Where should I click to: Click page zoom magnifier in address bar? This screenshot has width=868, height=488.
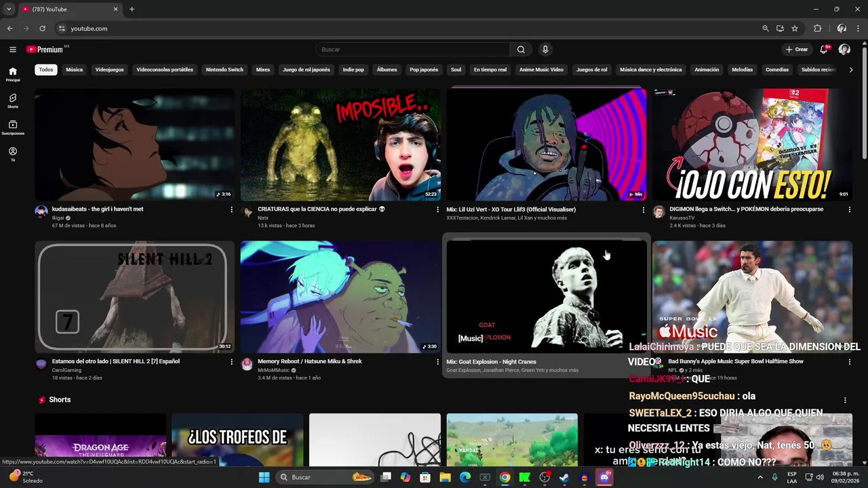tap(765, 28)
